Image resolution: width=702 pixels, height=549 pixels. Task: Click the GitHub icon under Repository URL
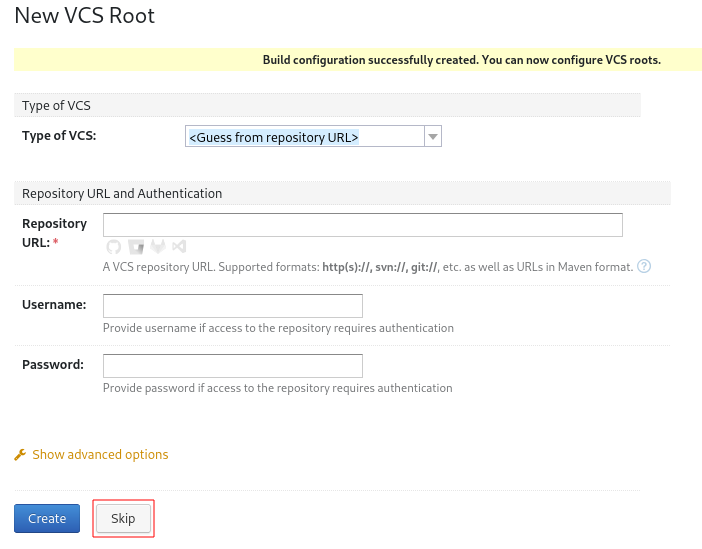pyautogui.click(x=114, y=247)
